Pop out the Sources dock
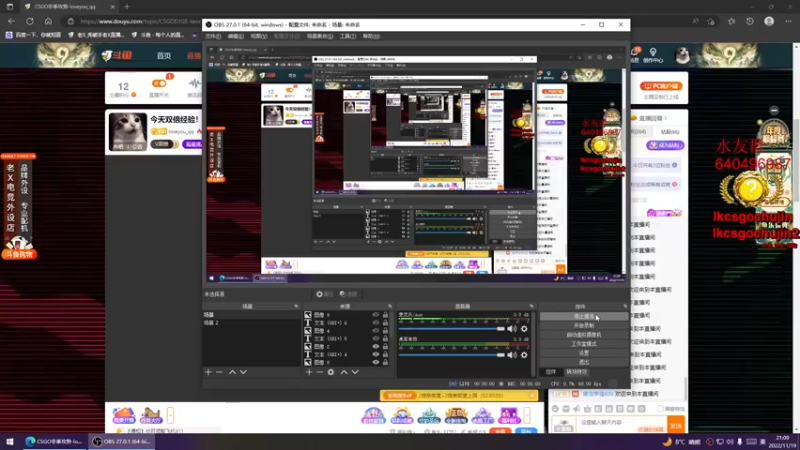This screenshot has width=800, height=450. click(390, 306)
